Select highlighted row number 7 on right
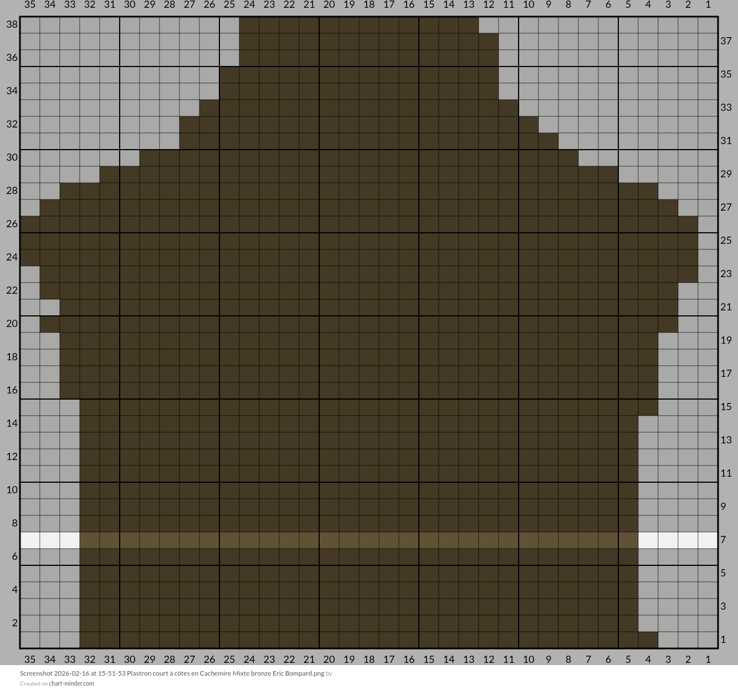Screen dimensions: 738x700 723,539
